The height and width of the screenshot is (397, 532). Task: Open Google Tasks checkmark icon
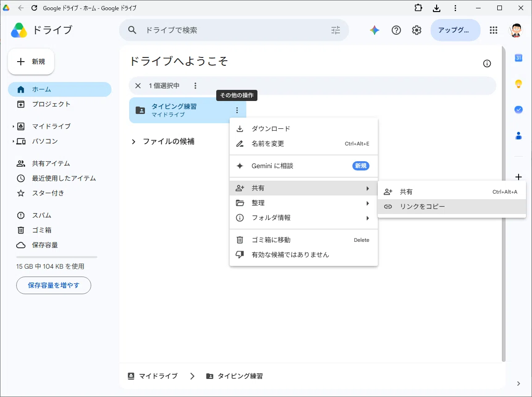tap(519, 110)
